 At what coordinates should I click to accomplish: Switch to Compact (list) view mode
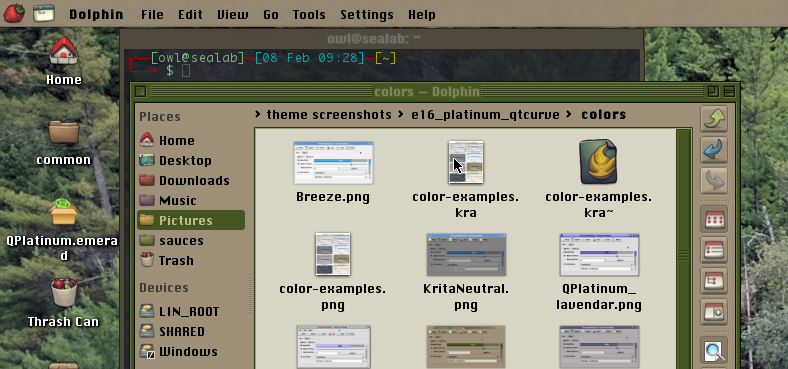pos(714,250)
